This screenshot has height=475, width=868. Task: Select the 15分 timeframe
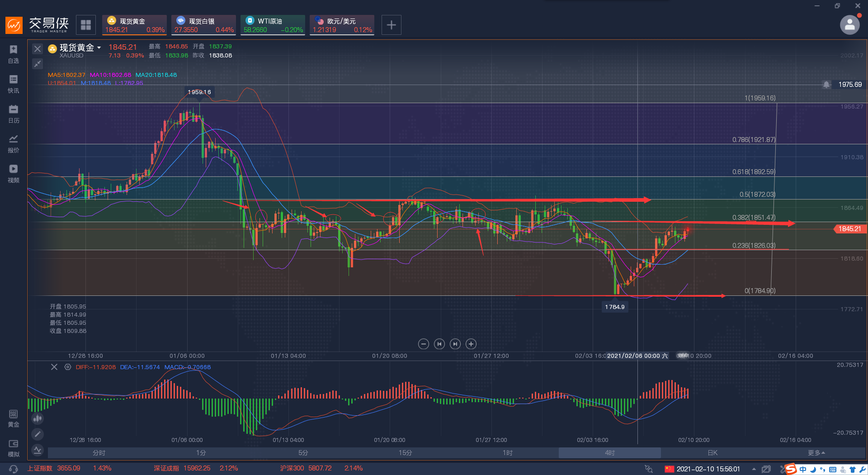pyautogui.click(x=406, y=453)
